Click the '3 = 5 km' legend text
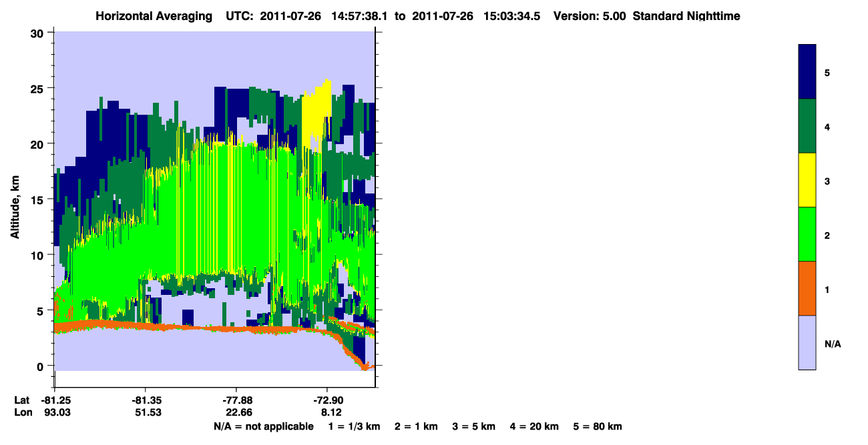 (474, 426)
